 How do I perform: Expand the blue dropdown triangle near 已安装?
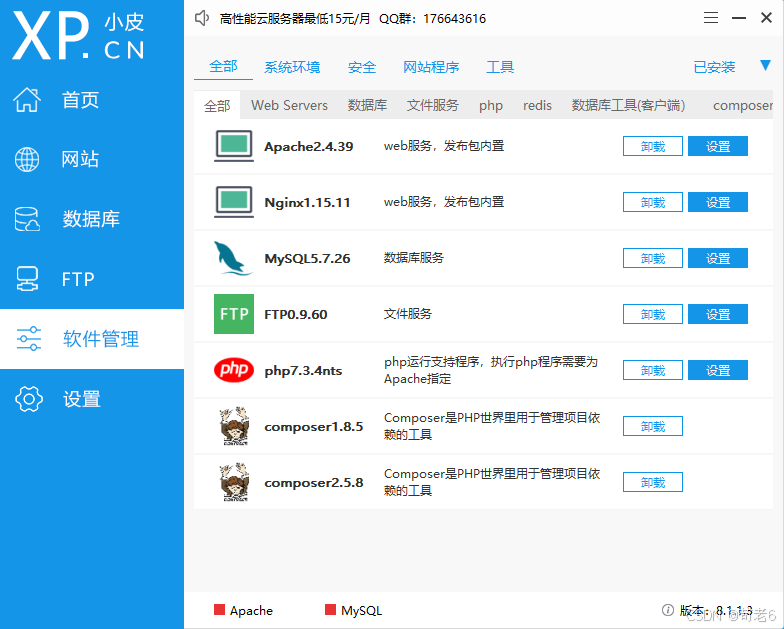[765, 66]
